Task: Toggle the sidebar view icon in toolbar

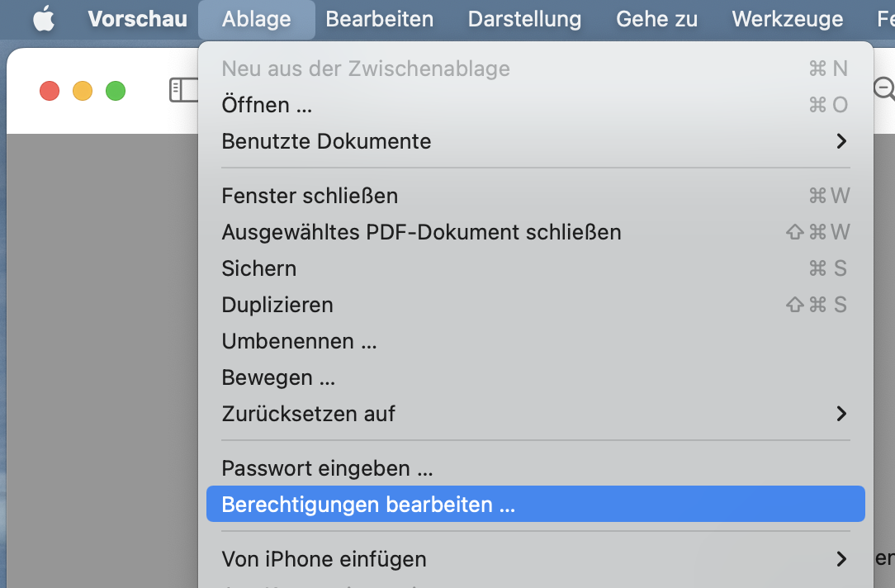Action: click(x=184, y=90)
